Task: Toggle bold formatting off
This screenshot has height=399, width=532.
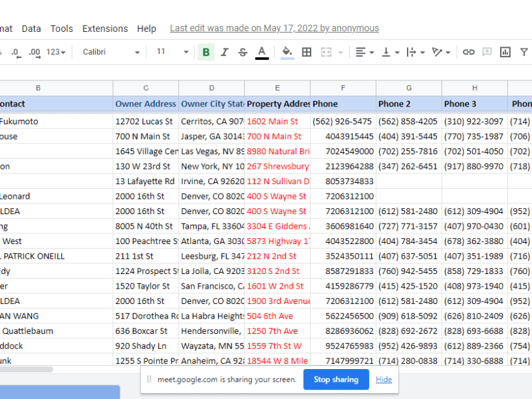Action: (x=206, y=52)
